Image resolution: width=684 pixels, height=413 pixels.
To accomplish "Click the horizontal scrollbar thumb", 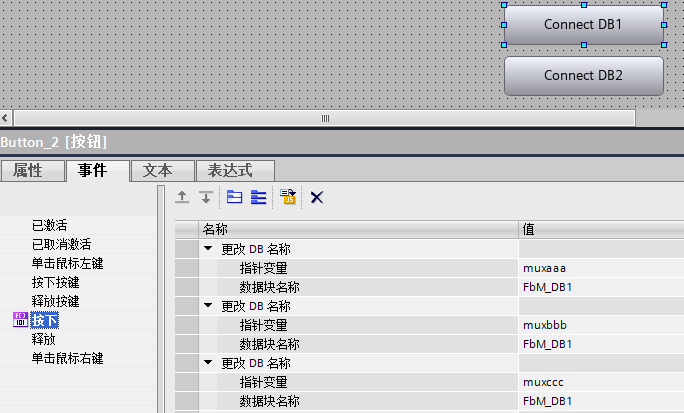I will [324, 118].
